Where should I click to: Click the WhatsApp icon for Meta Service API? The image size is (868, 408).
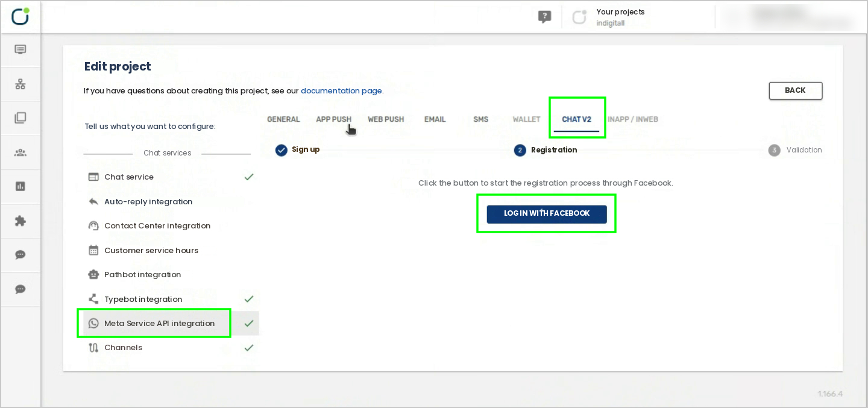93,324
